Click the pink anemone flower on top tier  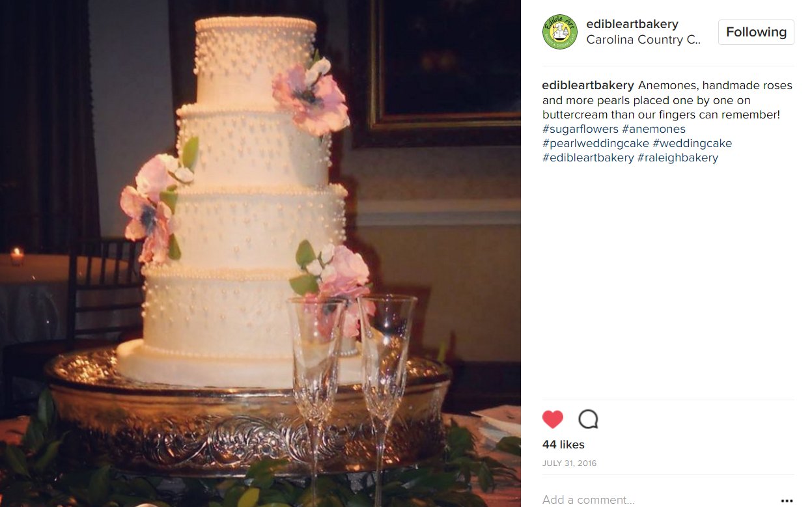pos(311,95)
